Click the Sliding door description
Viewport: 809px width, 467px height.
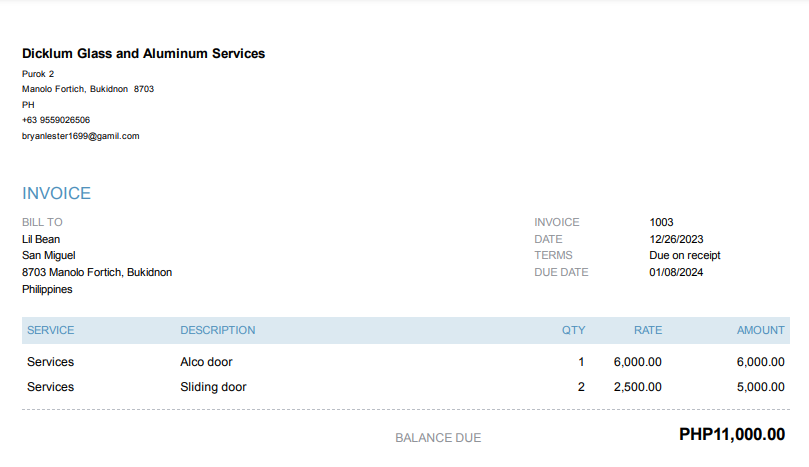(x=213, y=387)
